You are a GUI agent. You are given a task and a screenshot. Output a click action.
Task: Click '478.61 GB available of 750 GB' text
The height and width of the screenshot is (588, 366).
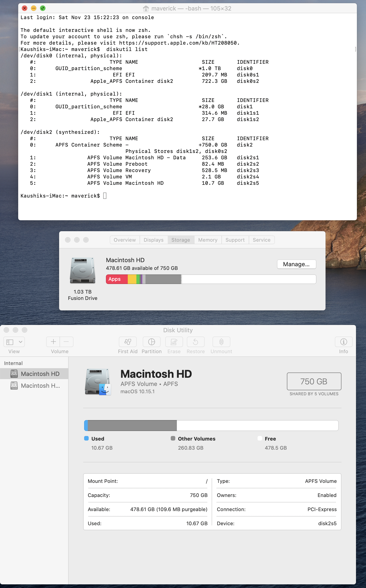coord(142,268)
